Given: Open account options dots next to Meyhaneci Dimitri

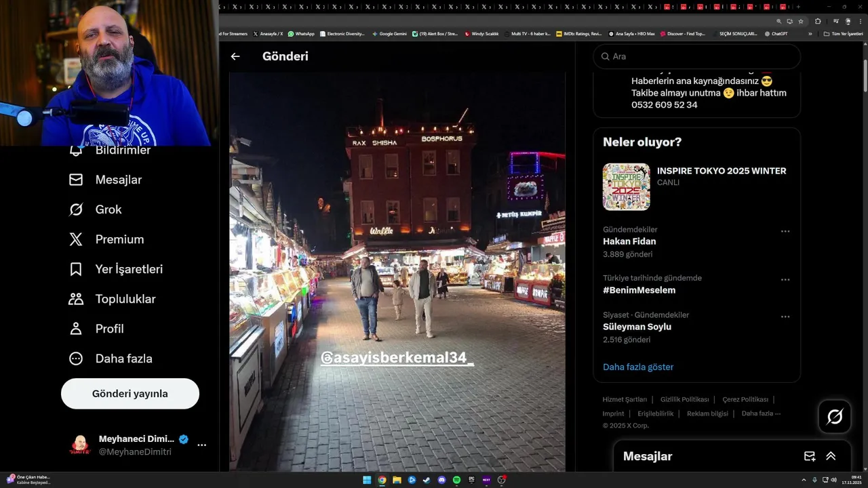Looking at the screenshot, I should tap(201, 445).
